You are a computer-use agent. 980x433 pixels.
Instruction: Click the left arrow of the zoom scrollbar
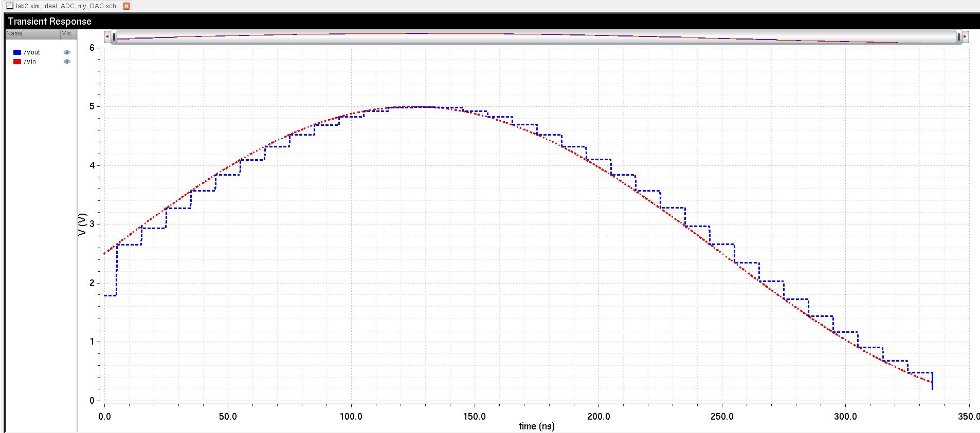[x=107, y=37]
